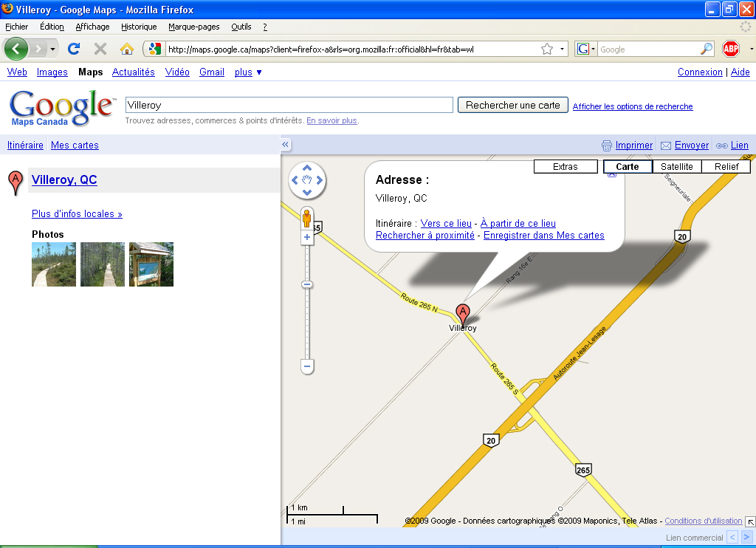Open the back/forward history dropdown arrow
756x548 pixels.
[52, 49]
